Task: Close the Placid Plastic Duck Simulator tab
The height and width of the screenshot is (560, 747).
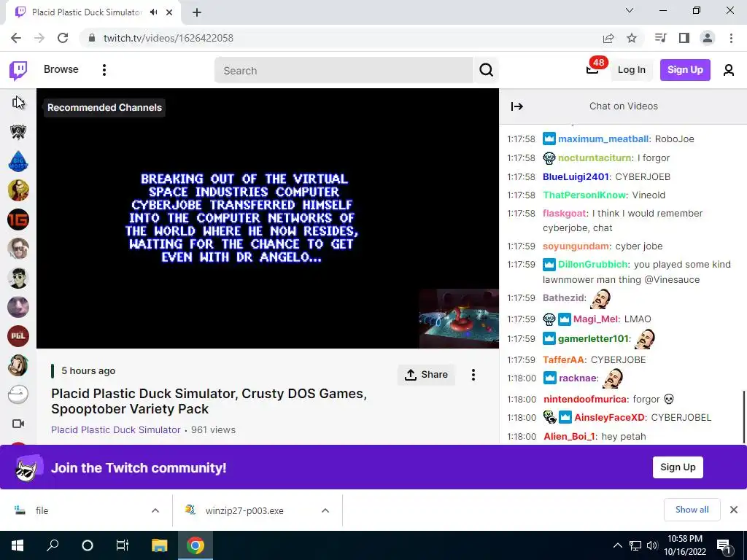Action: (x=169, y=12)
